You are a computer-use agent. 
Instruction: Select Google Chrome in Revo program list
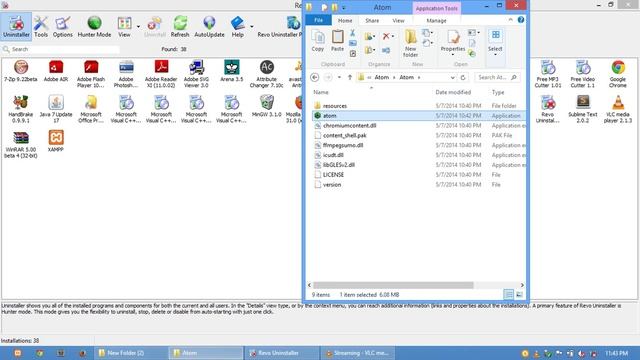(x=618, y=74)
